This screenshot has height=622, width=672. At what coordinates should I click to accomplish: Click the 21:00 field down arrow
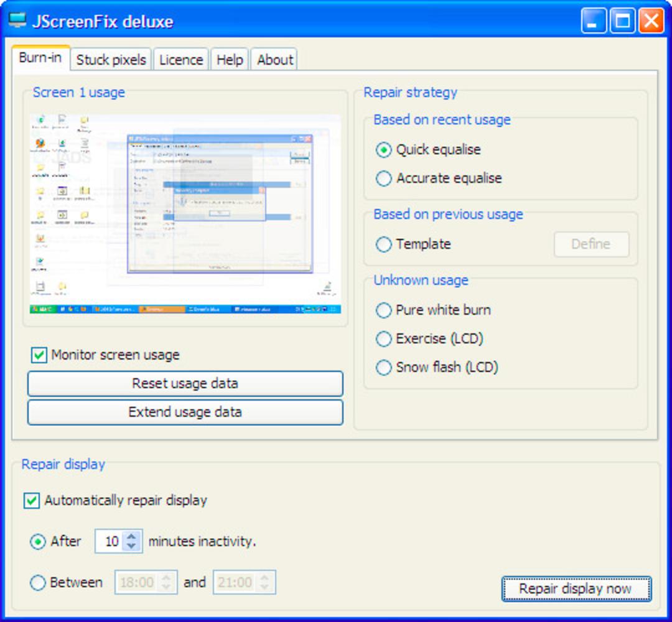(265, 588)
